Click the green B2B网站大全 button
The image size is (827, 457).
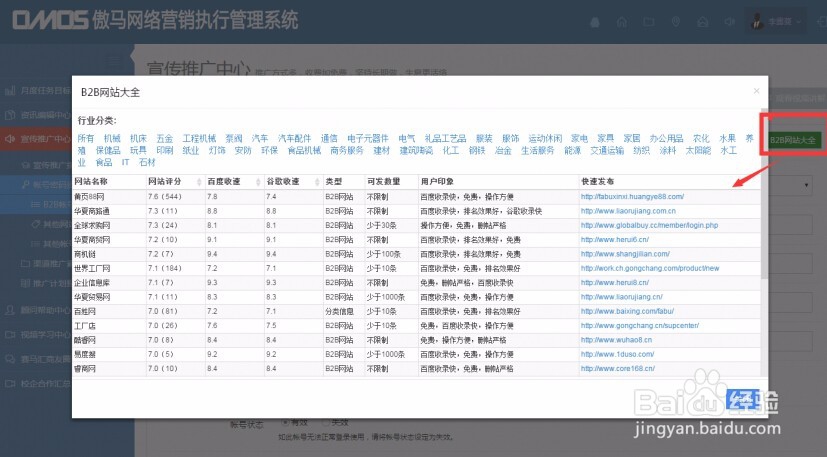point(793,140)
